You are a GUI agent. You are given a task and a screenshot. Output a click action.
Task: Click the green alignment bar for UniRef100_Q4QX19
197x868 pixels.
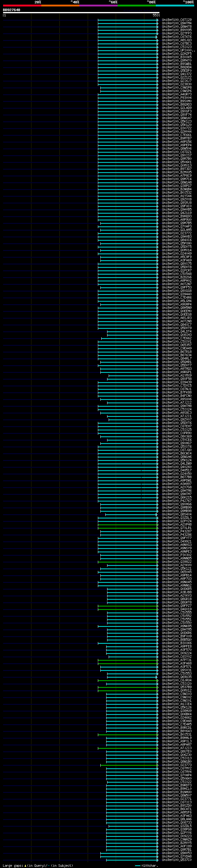[128, 610]
